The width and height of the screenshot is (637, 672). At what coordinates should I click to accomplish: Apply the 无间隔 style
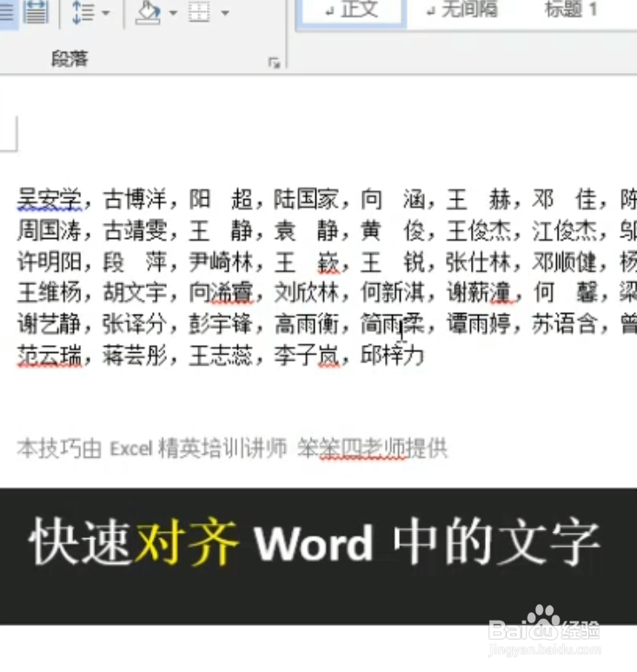[461, 10]
